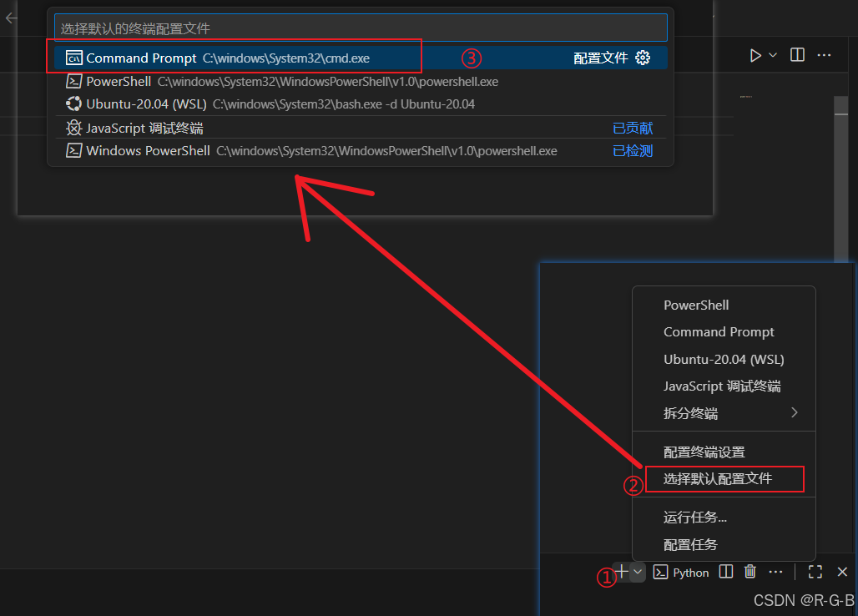Create new terminal with plus icon
Image resolution: width=858 pixels, height=616 pixels.
pyautogui.click(x=621, y=573)
